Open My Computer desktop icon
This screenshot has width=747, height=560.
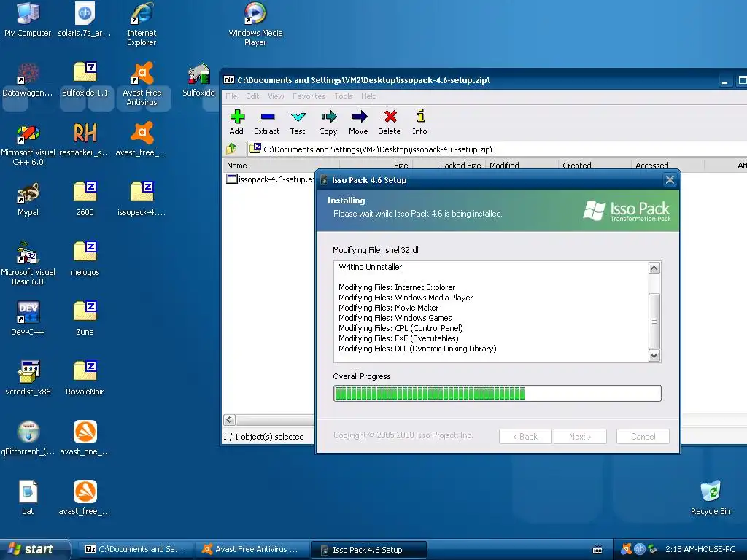point(28,20)
